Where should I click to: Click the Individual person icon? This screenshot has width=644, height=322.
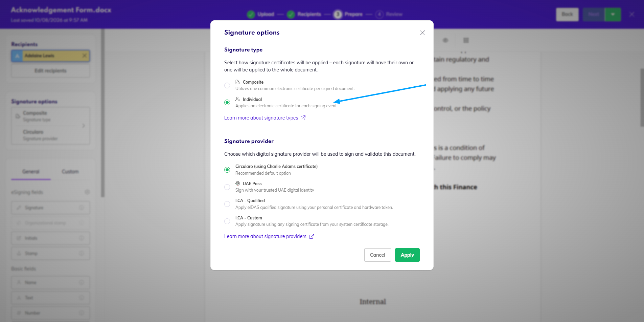[238, 99]
